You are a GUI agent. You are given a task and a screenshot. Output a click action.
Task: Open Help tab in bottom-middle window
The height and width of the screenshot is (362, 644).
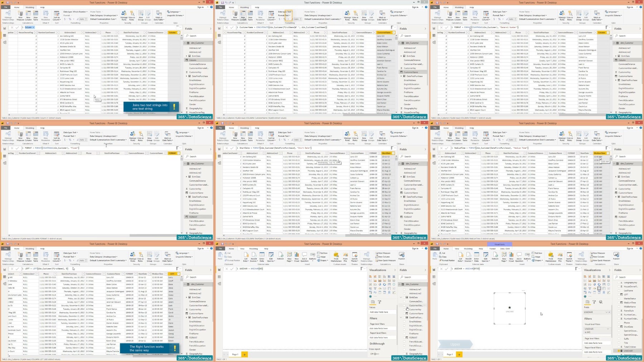click(x=266, y=248)
